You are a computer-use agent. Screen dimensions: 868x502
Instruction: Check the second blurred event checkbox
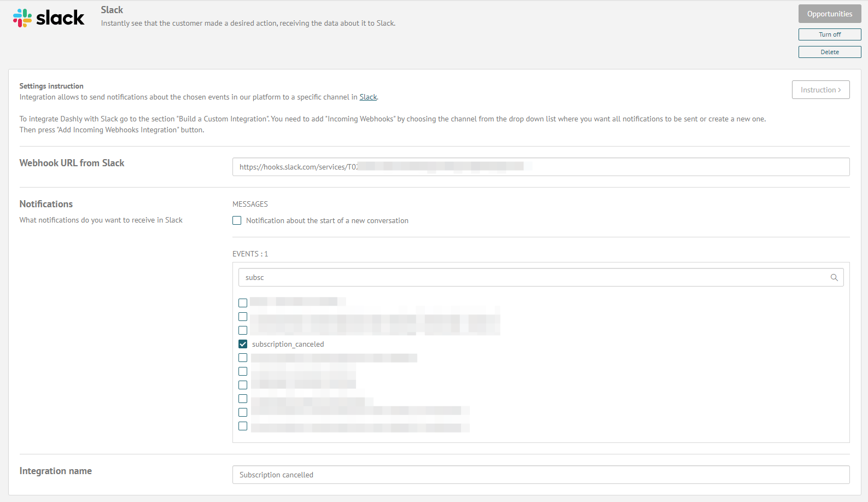[x=243, y=317]
